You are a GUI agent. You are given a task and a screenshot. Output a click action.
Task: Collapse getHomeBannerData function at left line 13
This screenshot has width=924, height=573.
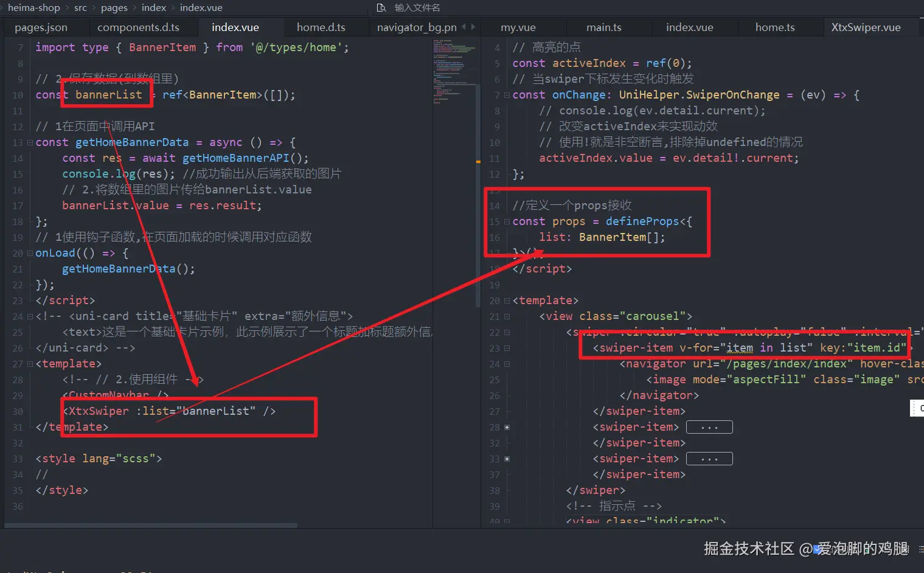[29, 142]
